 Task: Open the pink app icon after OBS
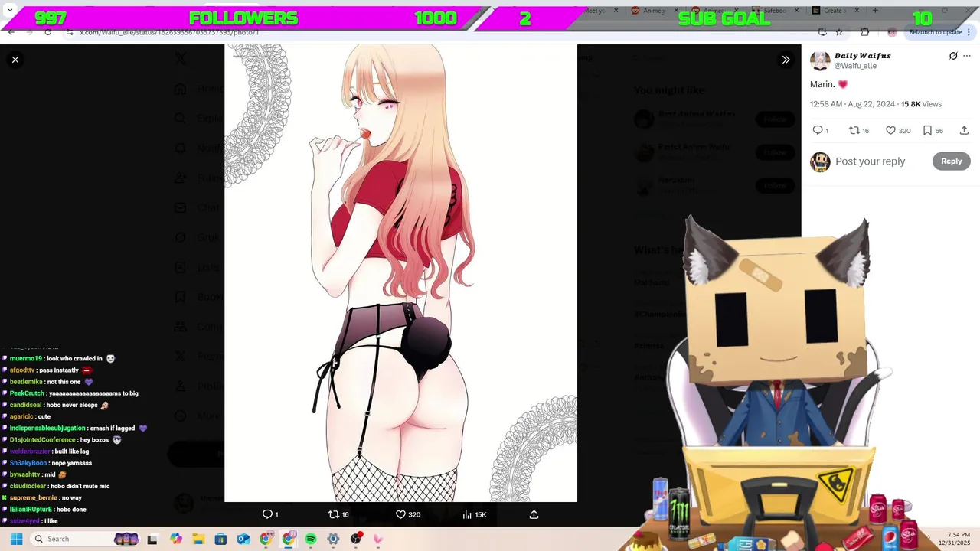point(378,539)
